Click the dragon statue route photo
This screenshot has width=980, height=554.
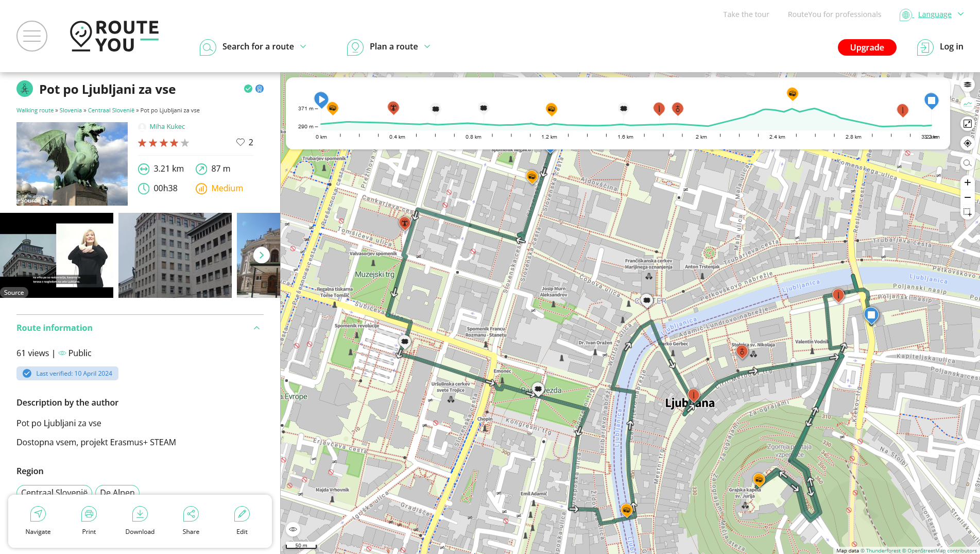tap(72, 164)
